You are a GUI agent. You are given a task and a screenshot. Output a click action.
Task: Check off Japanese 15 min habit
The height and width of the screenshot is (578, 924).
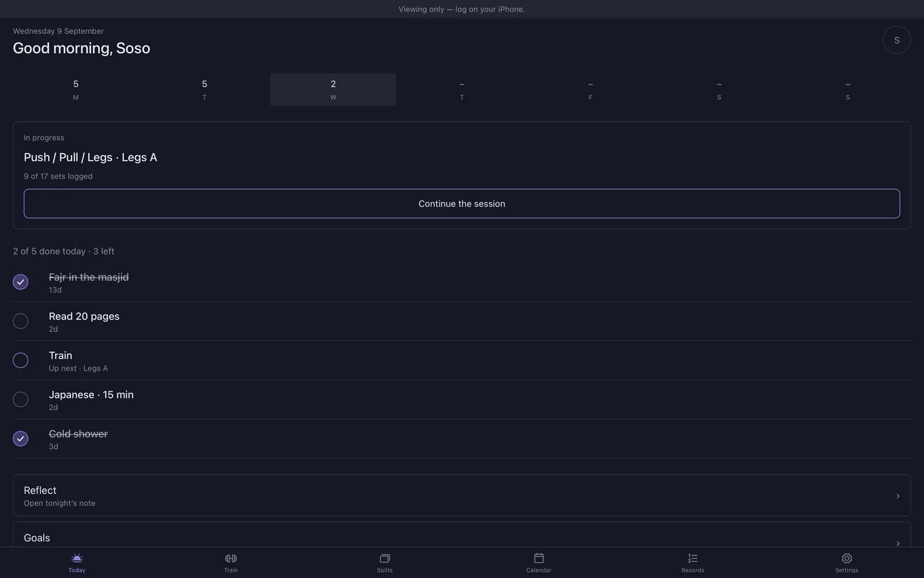(20, 399)
